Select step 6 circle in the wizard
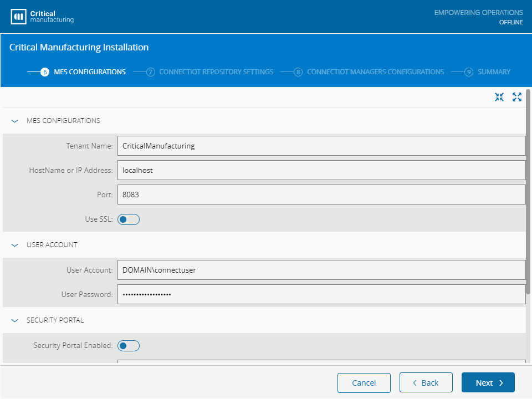This screenshot has height=399, width=532. point(45,72)
